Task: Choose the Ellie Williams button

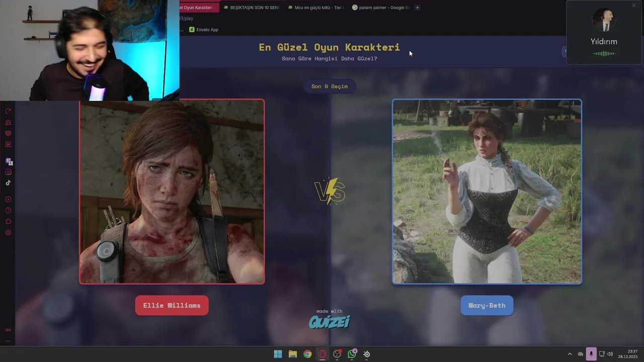Action: 172,305
